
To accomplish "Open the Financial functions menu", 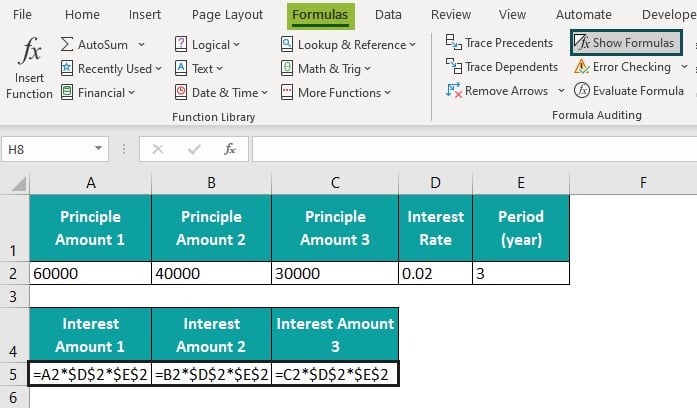I will pos(98,92).
